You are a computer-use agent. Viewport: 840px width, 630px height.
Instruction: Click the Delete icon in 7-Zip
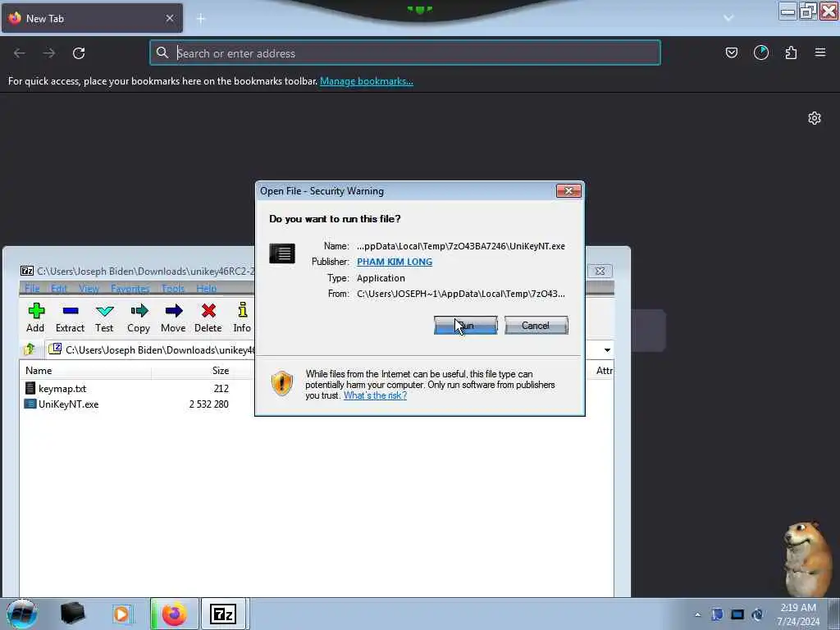tap(208, 317)
